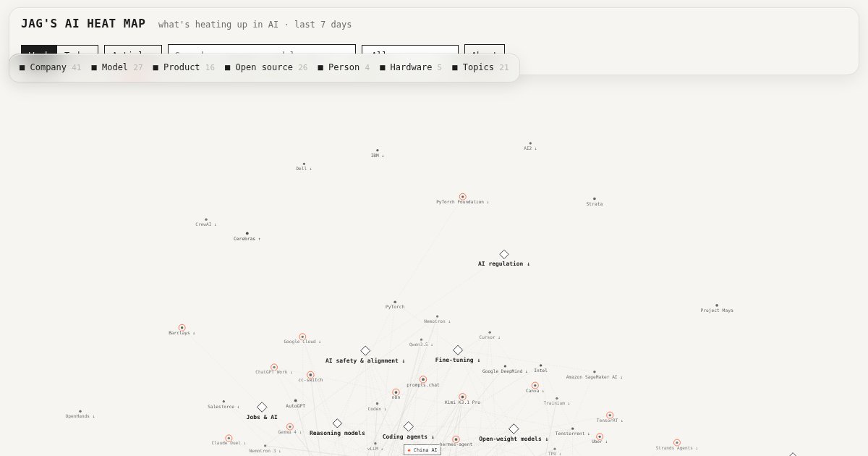Click the CrewAI node dot

[x=205, y=219]
